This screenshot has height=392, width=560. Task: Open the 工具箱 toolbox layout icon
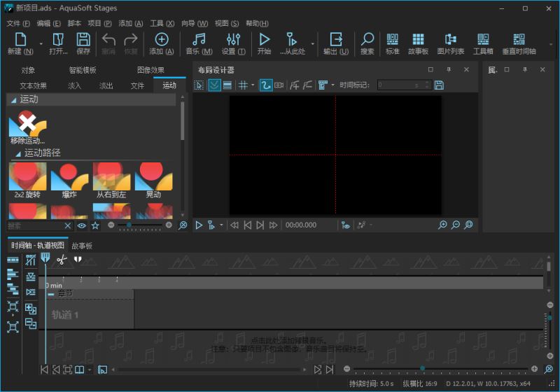[483, 43]
